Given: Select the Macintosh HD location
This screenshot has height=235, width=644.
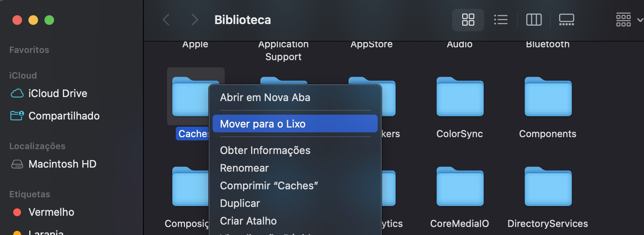Looking at the screenshot, I should point(62,164).
